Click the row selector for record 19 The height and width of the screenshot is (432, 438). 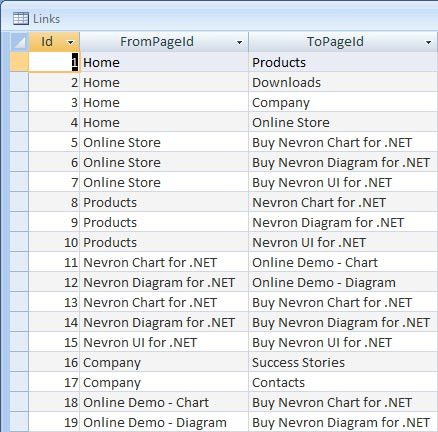click(19, 422)
